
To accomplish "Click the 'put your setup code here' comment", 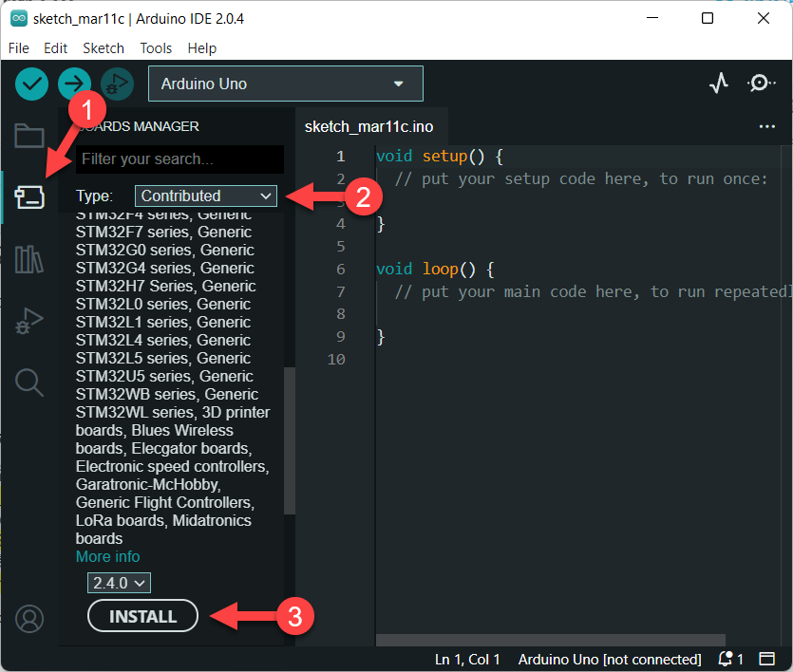I will (581, 178).
